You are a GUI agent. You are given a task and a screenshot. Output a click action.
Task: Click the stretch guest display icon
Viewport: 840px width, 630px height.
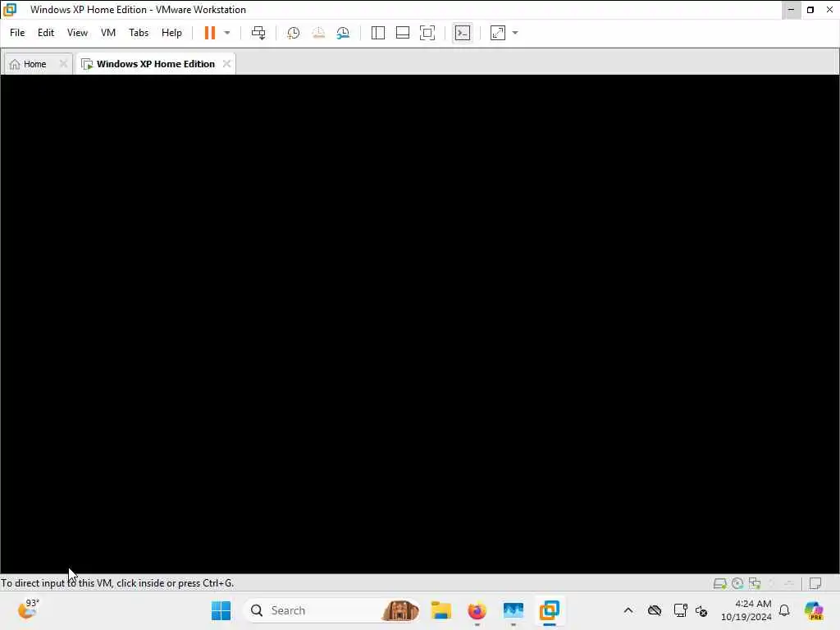pos(498,33)
